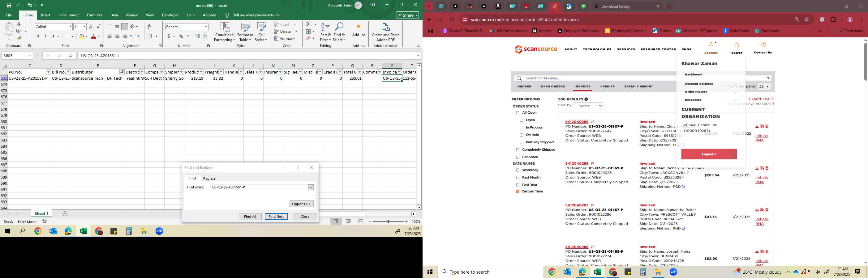Open the Sort by select dropdown

pyautogui.click(x=588, y=106)
